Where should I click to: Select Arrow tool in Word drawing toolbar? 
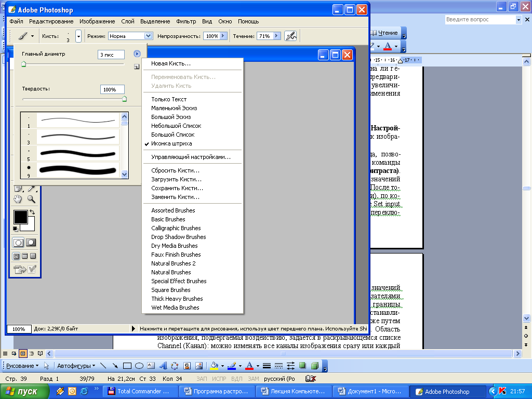[115, 366]
